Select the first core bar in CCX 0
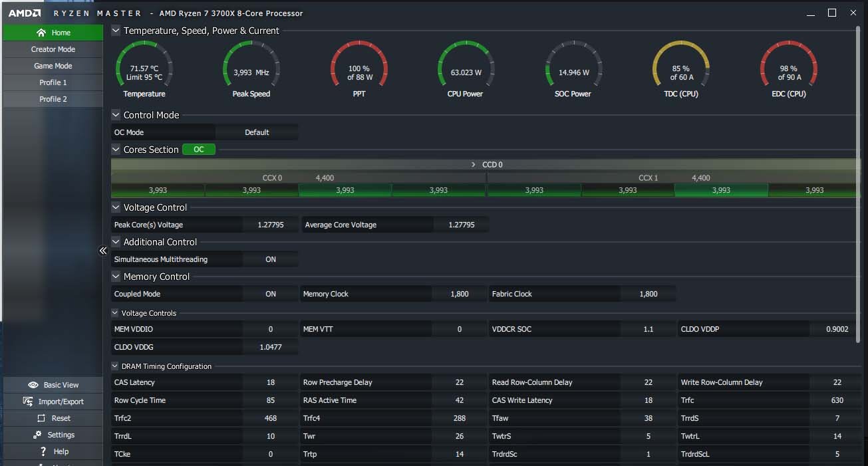 pyautogui.click(x=158, y=190)
